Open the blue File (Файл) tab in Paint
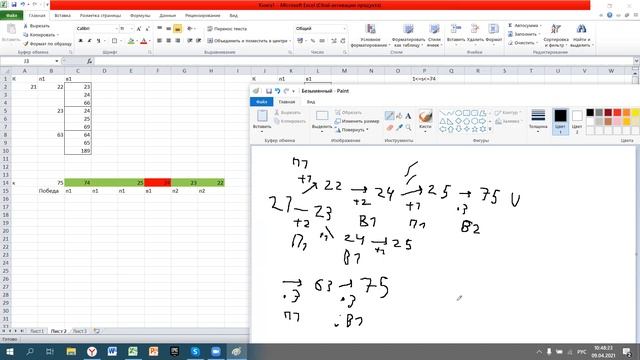This screenshot has height=360, width=640. tap(261, 102)
